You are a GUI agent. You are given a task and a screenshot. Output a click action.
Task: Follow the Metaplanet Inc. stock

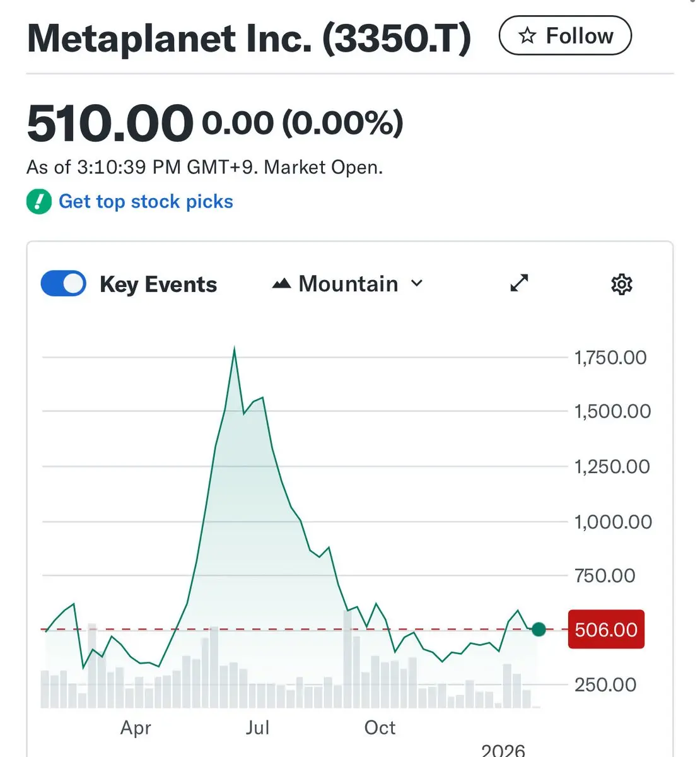click(564, 36)
